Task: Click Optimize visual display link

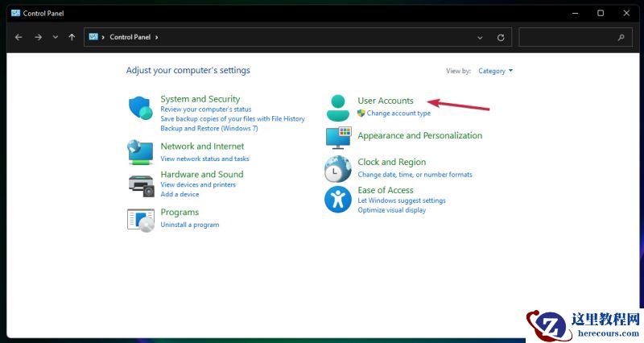Action: (391, 210)
